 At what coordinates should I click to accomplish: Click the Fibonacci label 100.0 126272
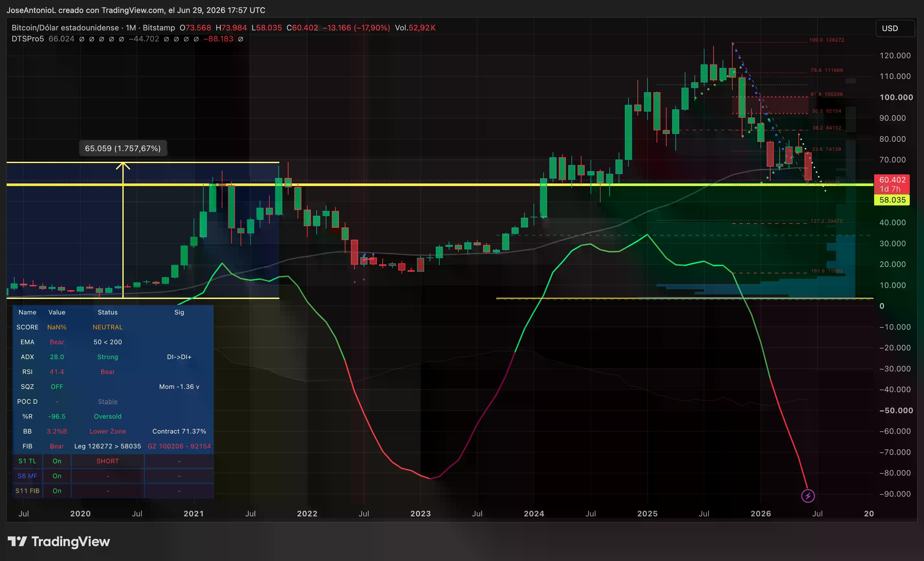tap(827, 40)
